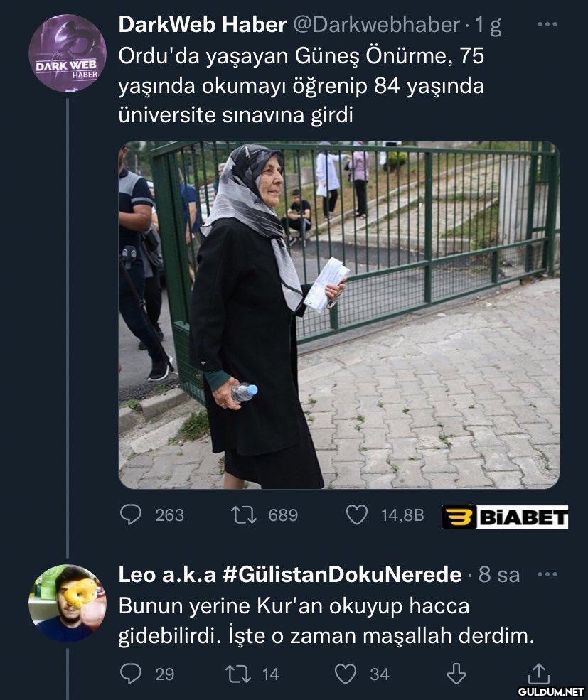Open the DarkWeb Haber display name link
588x700 pixels.
pyautogui.click(x=202, y=25)
